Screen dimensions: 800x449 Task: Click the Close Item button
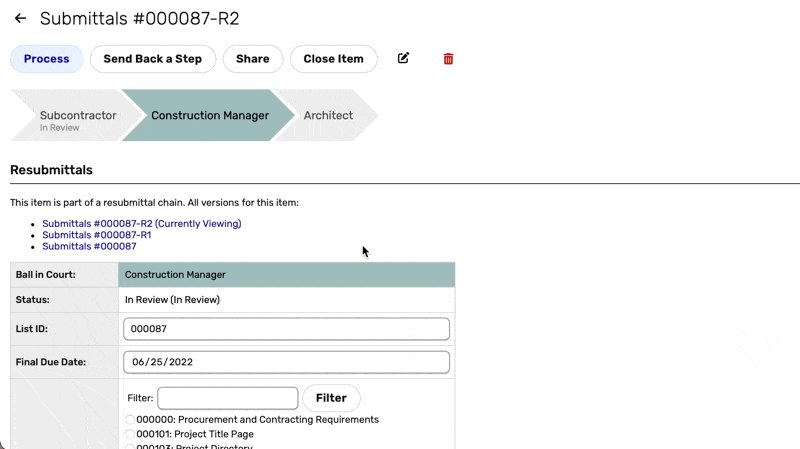click(333, 59)
